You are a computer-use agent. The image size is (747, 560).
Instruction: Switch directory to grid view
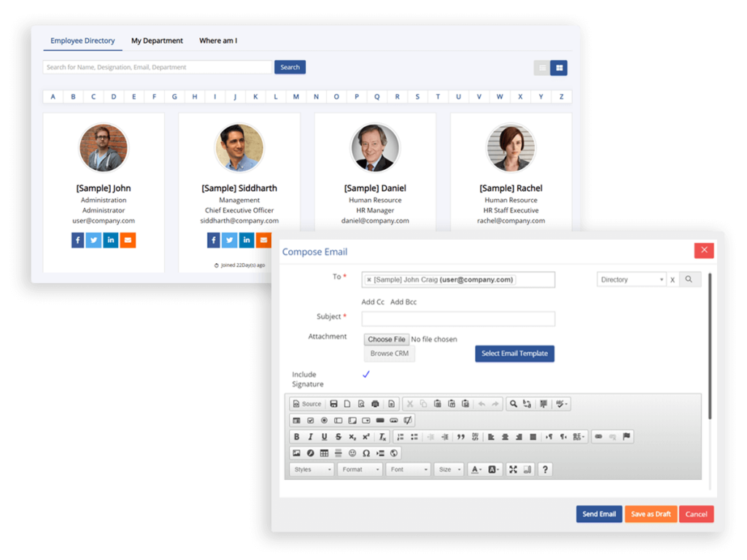click(x=559, y=67)
